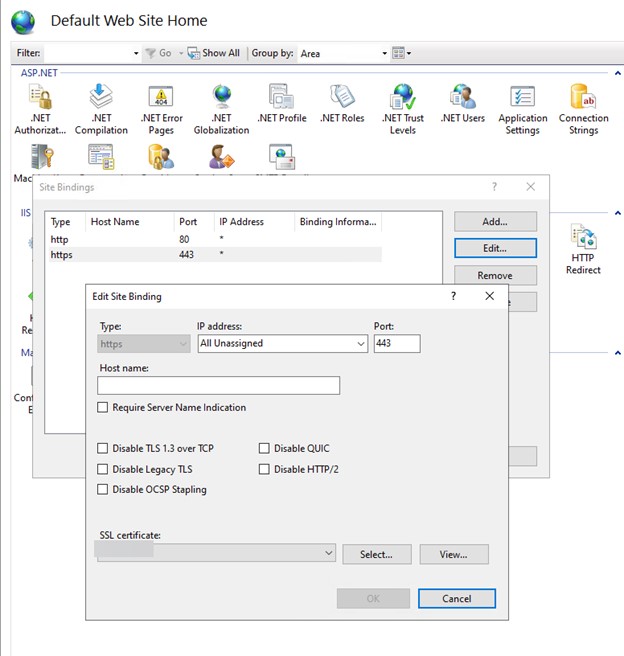Click Remove in Site Bindings

495,275
